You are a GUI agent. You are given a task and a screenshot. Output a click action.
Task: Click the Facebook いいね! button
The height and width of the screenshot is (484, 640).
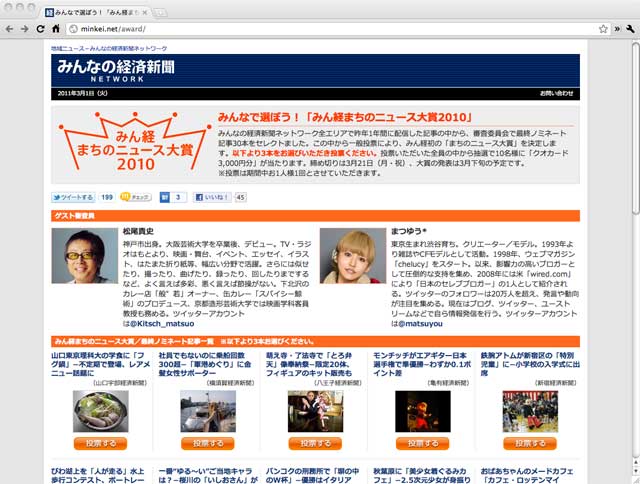212,198
